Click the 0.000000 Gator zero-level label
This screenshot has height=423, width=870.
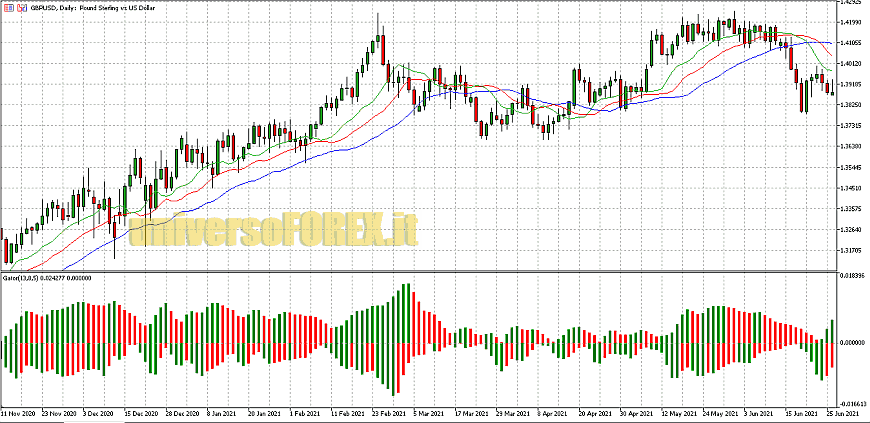click(852, 343)
